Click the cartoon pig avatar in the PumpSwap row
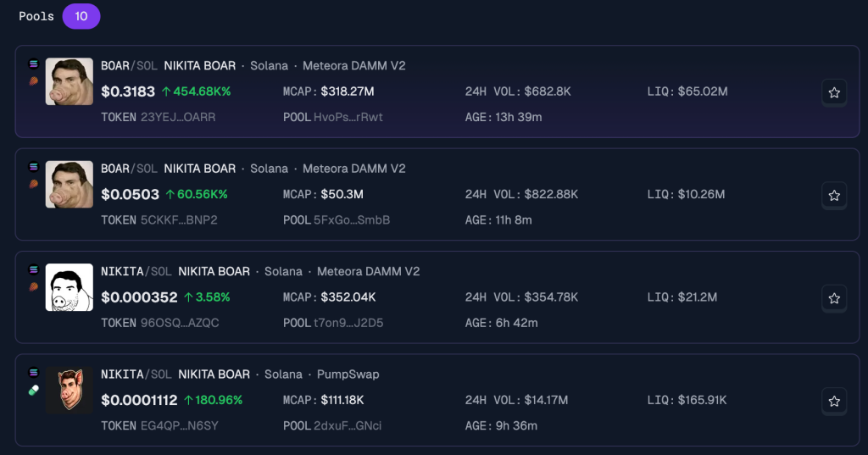This screenshot has width=868, height=455. click(x=69, y=390)
